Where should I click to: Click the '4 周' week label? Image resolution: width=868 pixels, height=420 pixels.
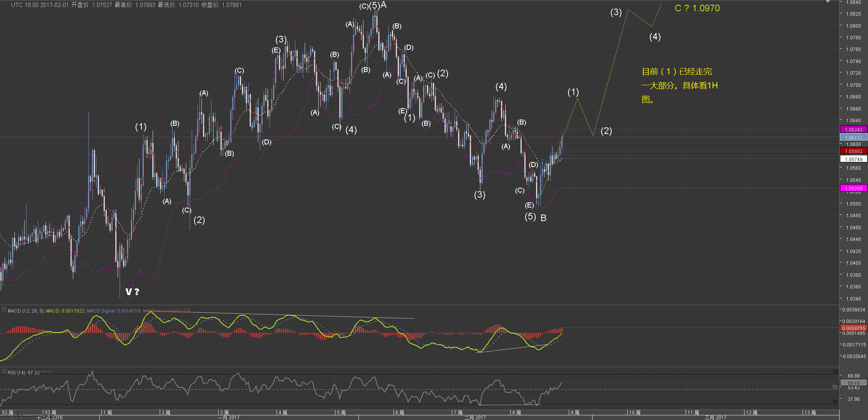(x=283, y=413)
